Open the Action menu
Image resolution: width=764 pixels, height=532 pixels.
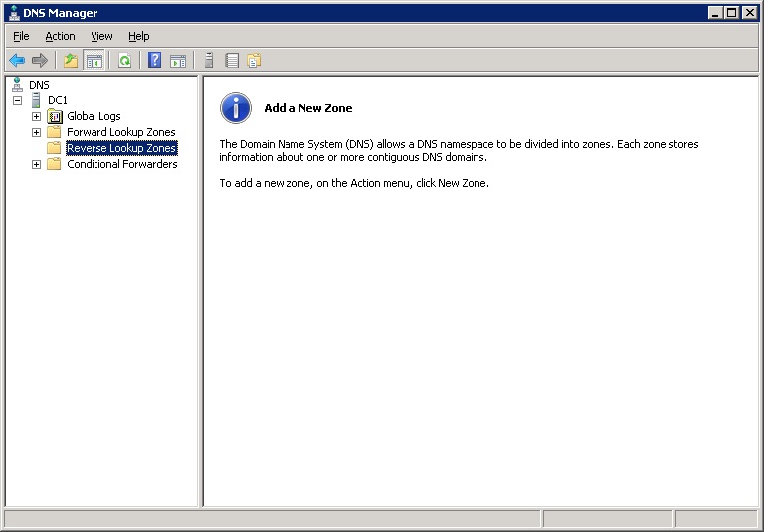[x=60, y=36]
